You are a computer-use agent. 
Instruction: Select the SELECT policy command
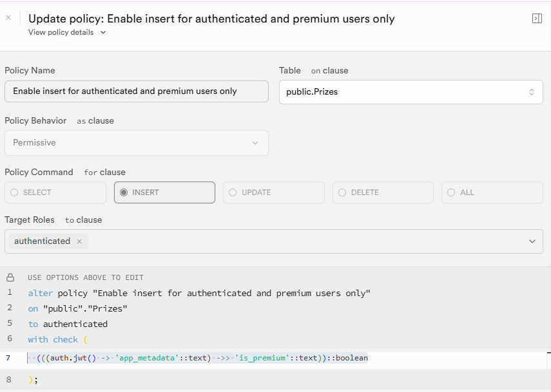(x=55, y=192)
